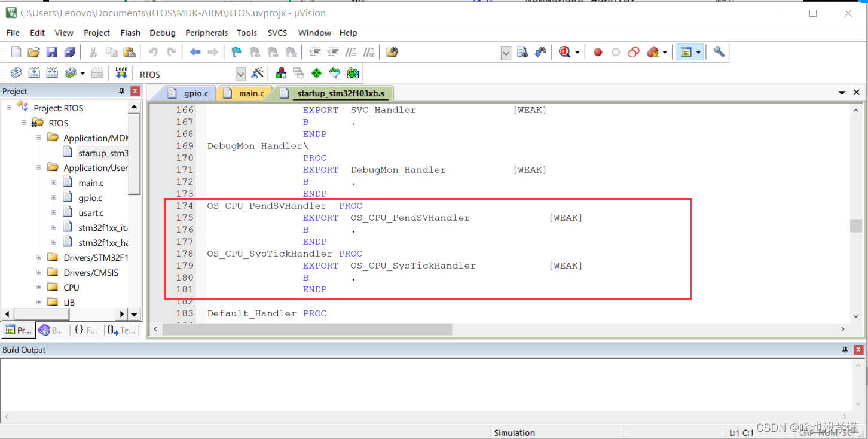868x439 pixels.
Task: Click the Batch Build icon
Action: pyautogui.click(x=71, y=74)
